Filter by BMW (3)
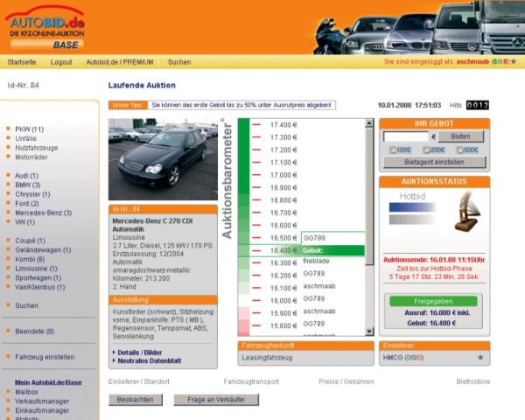525x420 pixels. tap(28, 185)
